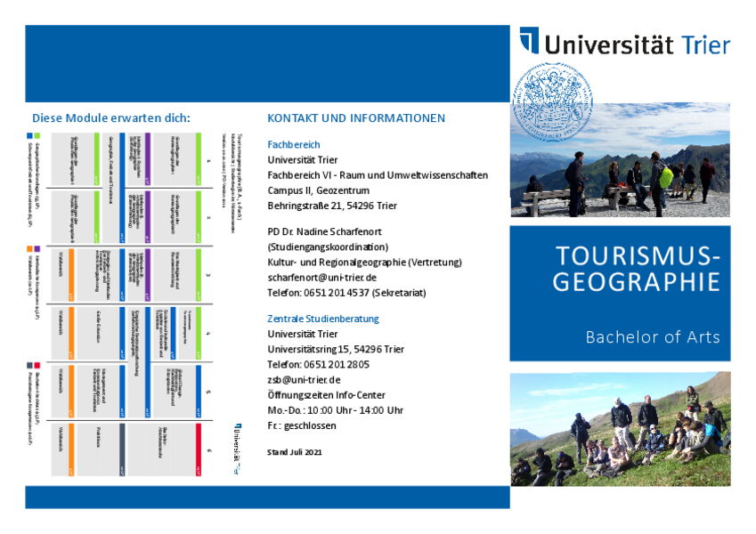756x534 pixels.
Task: Click the orange square in the module legend
Action: pyautogui.click(x=29, y=249)
